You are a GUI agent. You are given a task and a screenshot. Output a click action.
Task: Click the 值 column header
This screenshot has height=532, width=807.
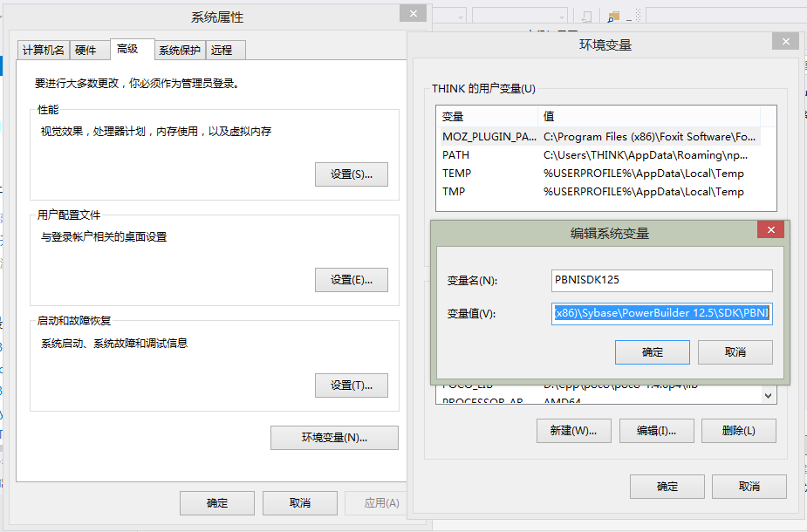pyautogui.click(x=649, y=117)
